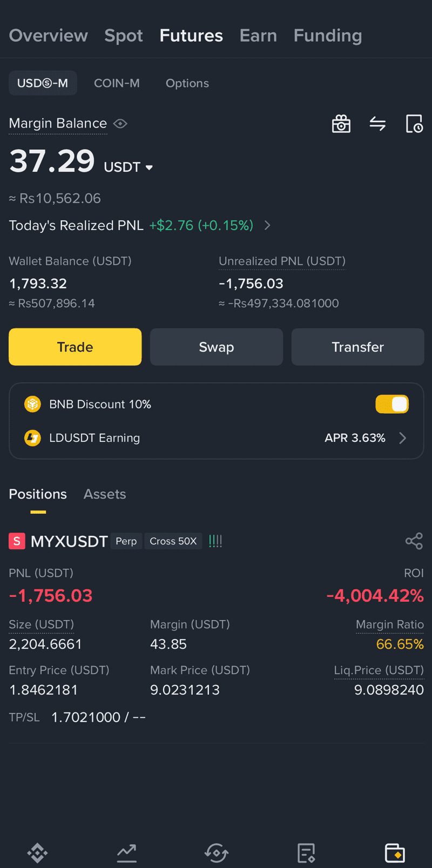Switch to the Assets tab
The image size is (432, 868).
105,494
